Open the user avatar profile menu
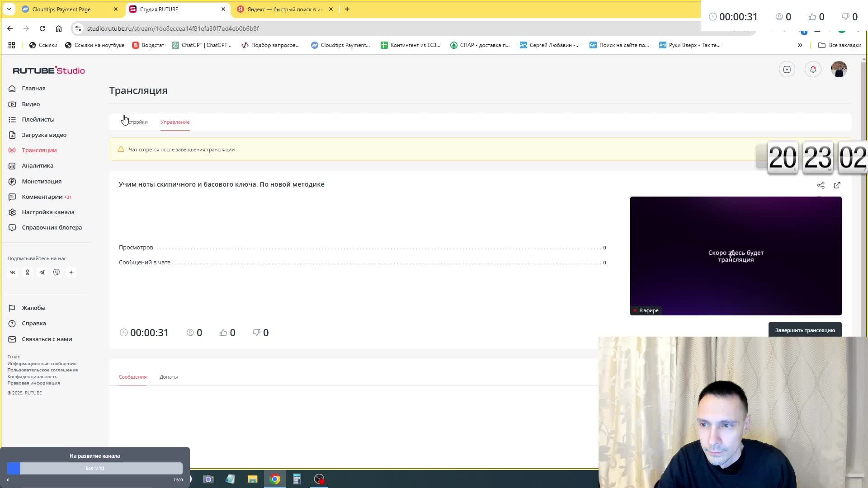Viewport: 868px width, 488px height. point(839,69)
